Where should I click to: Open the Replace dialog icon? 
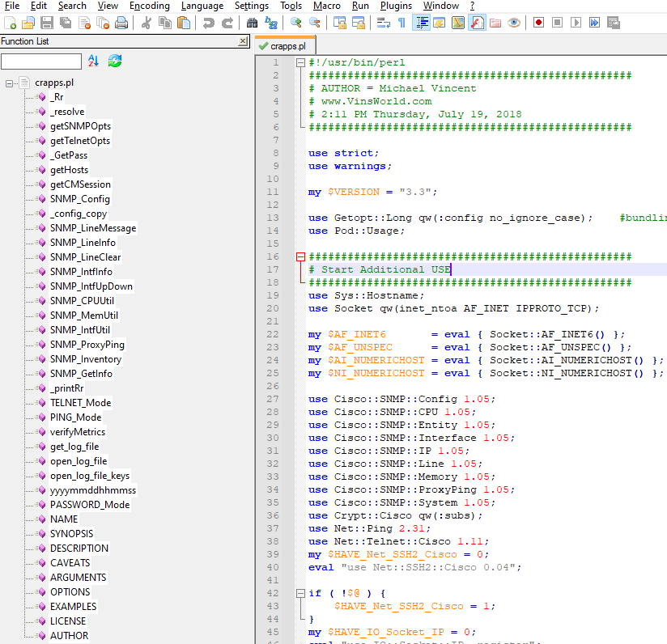coord(271,23)
